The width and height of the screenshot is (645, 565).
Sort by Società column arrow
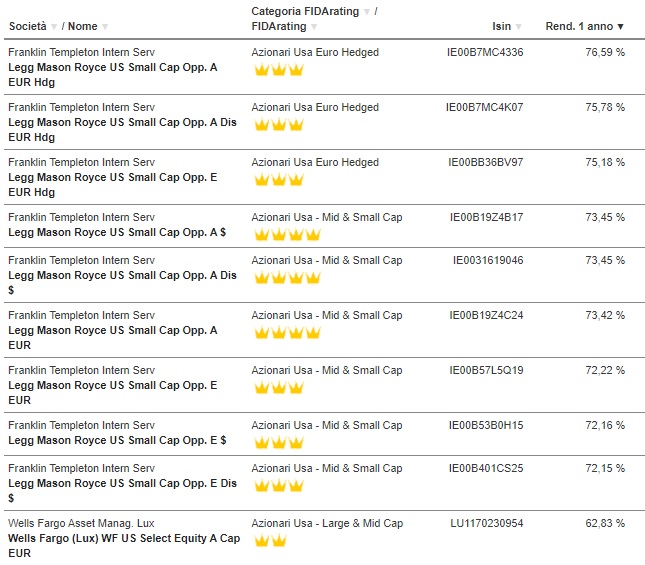click(53, 27)
